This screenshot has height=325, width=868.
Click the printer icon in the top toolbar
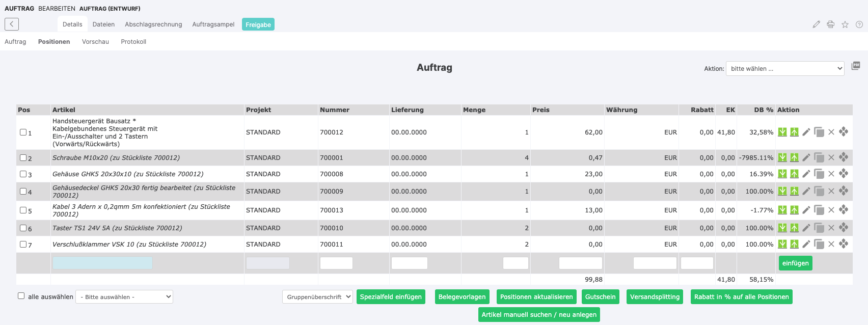[830, 24]
